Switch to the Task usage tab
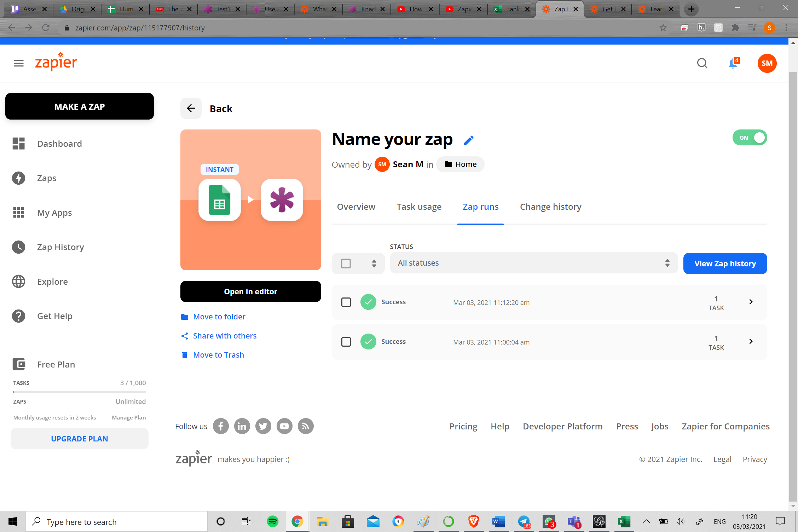This screenshot has height=532, width=798. pos(419,207)
